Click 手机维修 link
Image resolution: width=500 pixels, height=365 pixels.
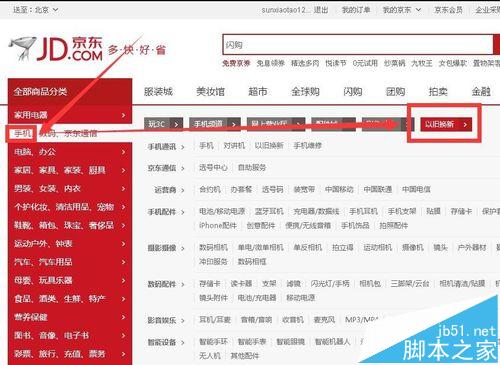tap(307, 146)
